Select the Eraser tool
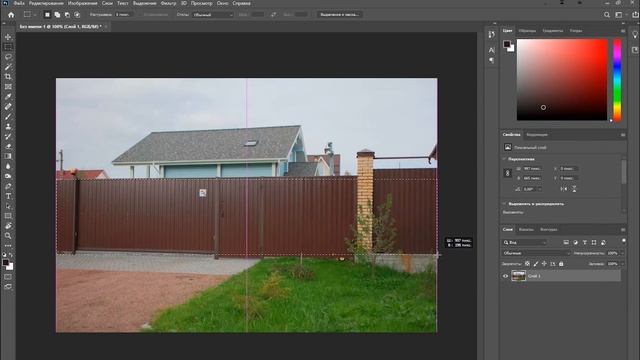This screenshot has width=640, height=360. 8,146
